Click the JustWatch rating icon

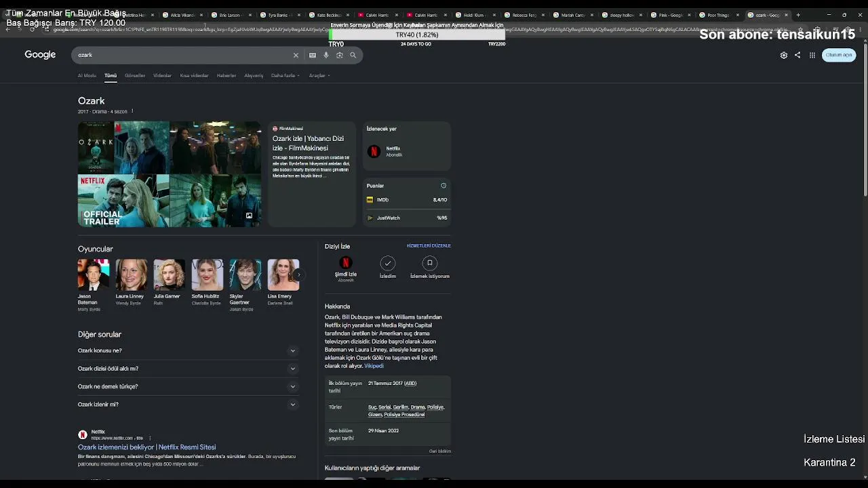(x=370, y=218)
